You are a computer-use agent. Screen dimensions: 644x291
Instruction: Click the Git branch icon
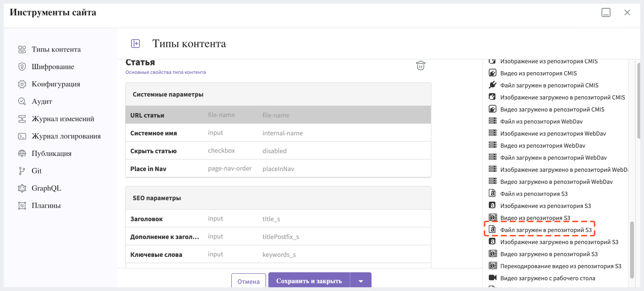[x=22, y=171]
